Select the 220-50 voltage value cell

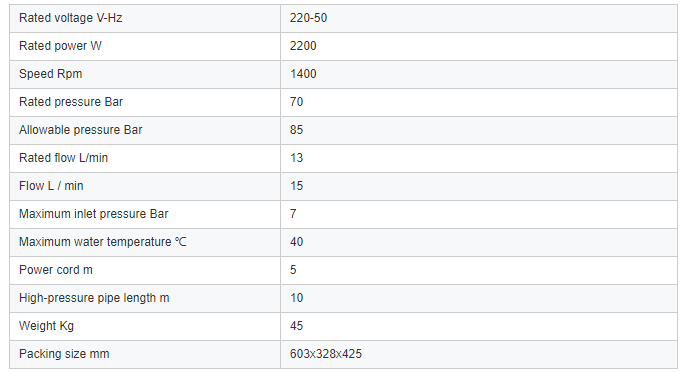pos(479,18)
